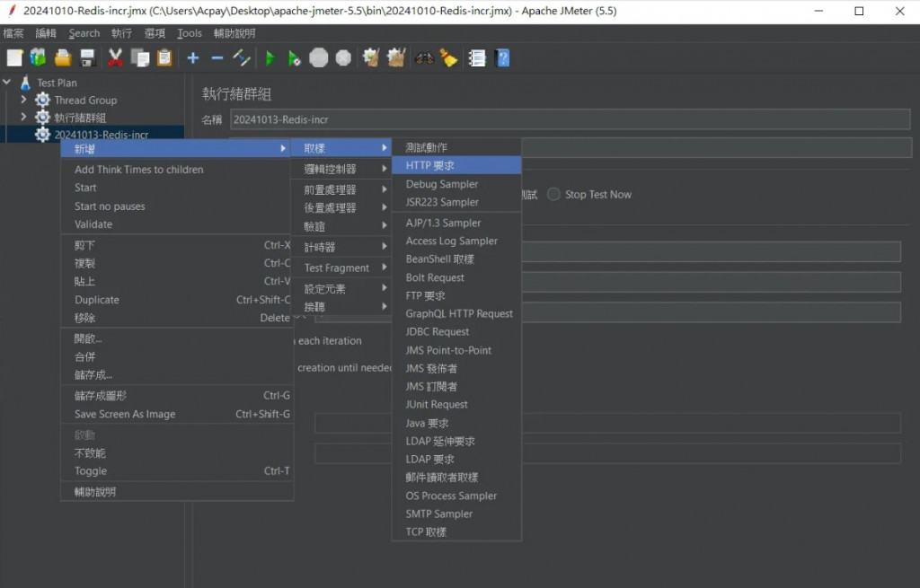This screenshot has width=920, height=588.
Task: Choose JSR223 Sampler entry
Action: (x=456, y=202)
